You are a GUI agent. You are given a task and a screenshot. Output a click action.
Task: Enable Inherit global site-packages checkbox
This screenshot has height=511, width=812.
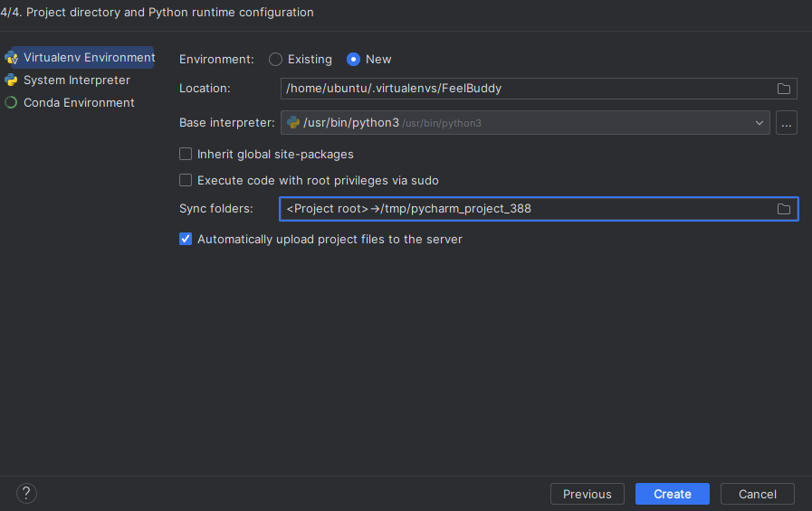[x=186, y=154]
